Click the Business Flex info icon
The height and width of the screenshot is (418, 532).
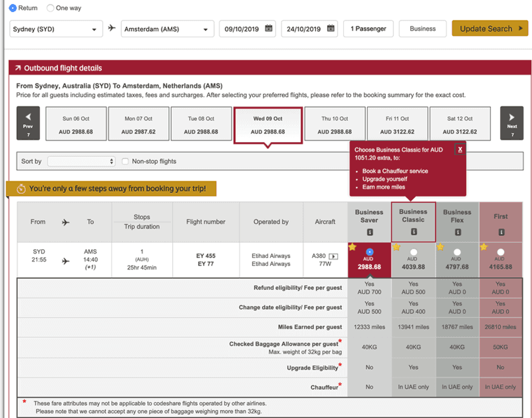458,232
